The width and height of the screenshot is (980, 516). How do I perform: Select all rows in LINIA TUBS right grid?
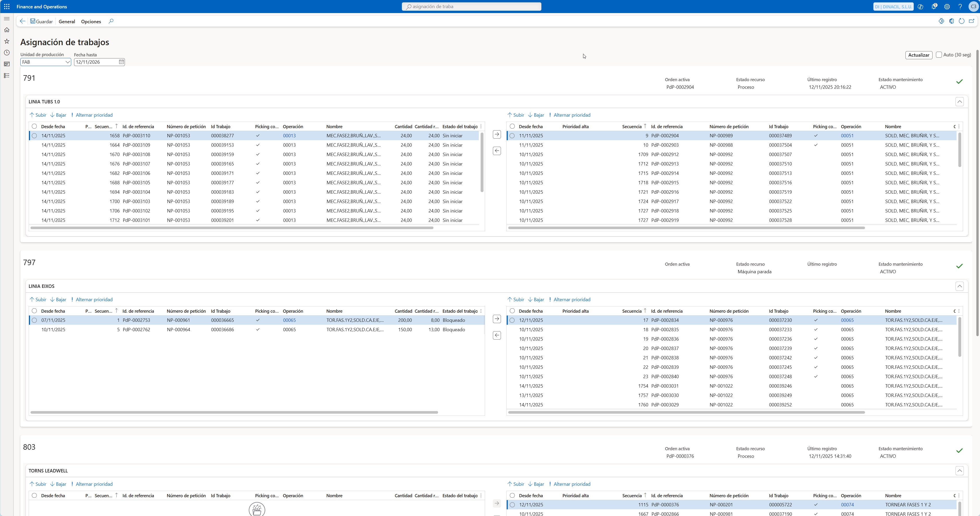[512, 126]
